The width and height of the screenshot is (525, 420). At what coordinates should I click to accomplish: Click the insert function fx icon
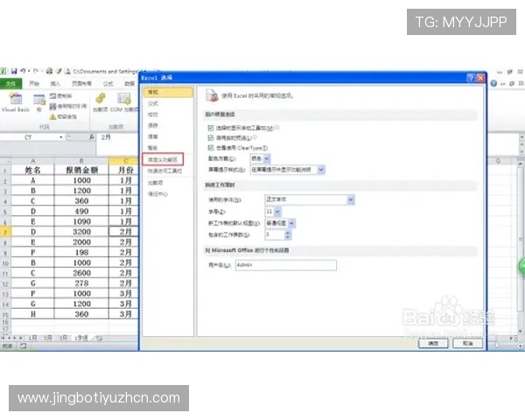coord(93,137)
